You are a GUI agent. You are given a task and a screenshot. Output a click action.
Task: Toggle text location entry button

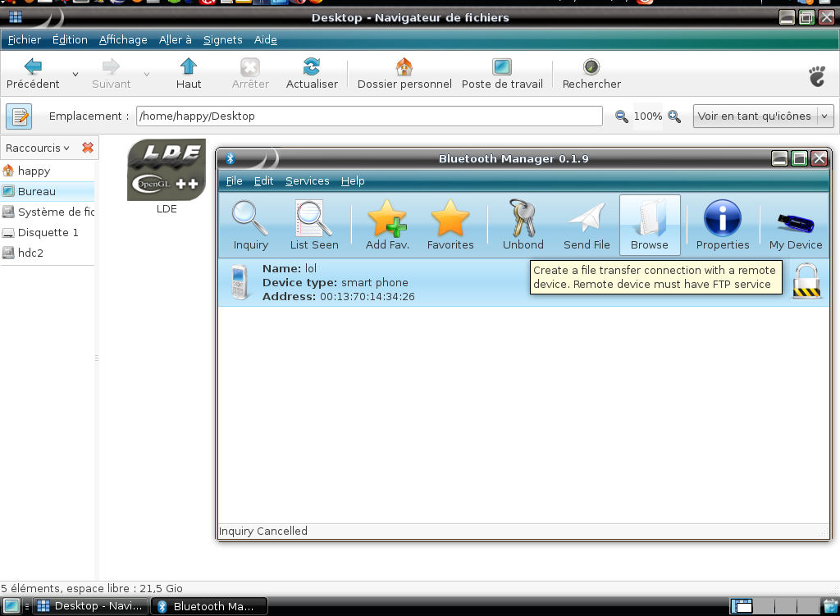(19, 116)
